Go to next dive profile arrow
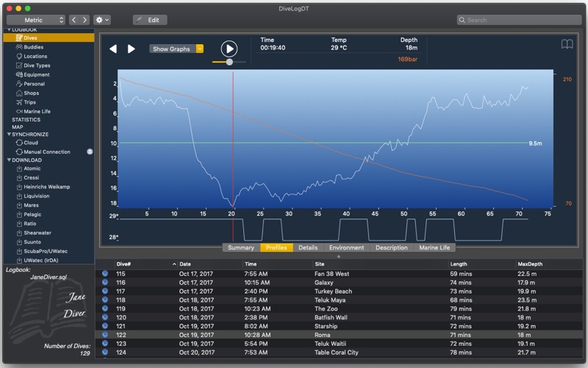This screenshot has width=588, height=368. pyautogui.click(x=131, y=49)
